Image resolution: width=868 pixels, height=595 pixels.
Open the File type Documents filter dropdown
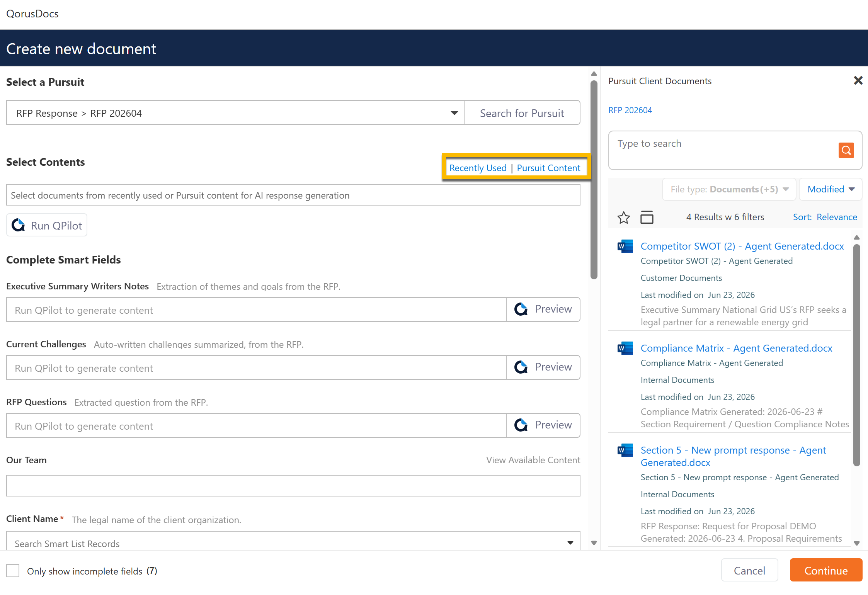729,189
